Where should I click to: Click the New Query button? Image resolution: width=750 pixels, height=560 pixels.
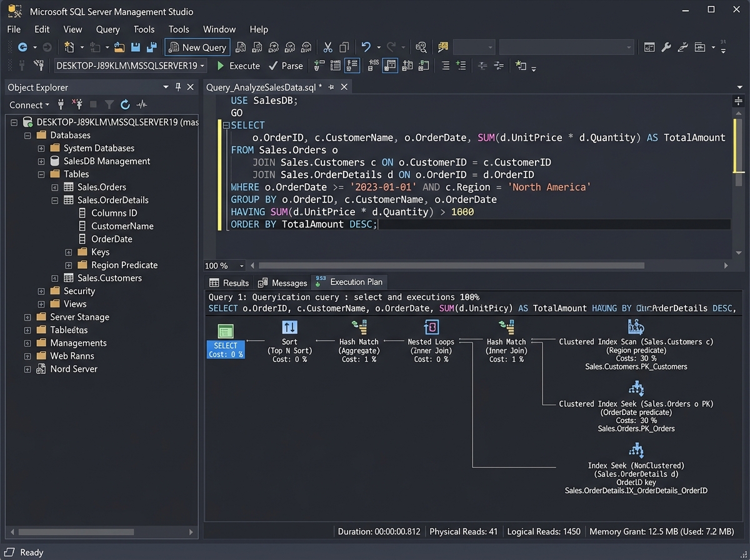[197, 47]
